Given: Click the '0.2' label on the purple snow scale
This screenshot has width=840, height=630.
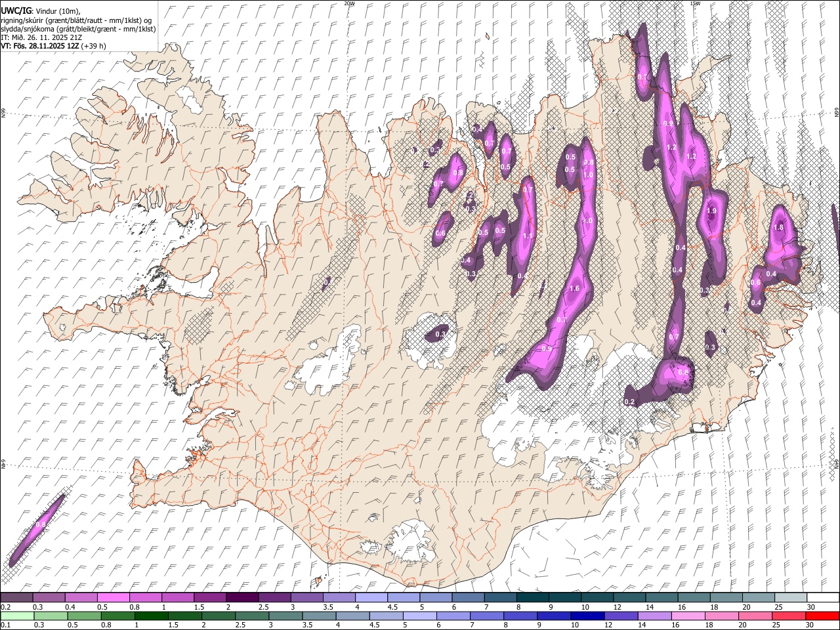Looking at the screenshot, I should click(5, 607).
